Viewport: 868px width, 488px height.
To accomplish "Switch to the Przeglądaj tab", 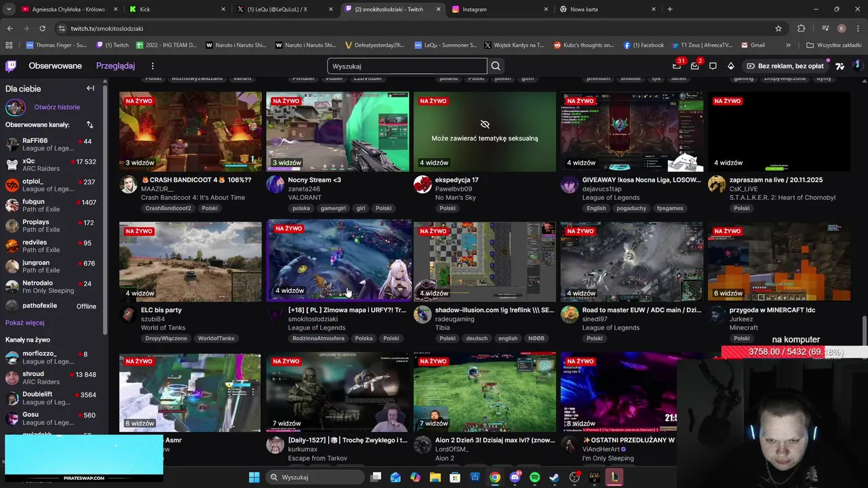I will (115, 66).
